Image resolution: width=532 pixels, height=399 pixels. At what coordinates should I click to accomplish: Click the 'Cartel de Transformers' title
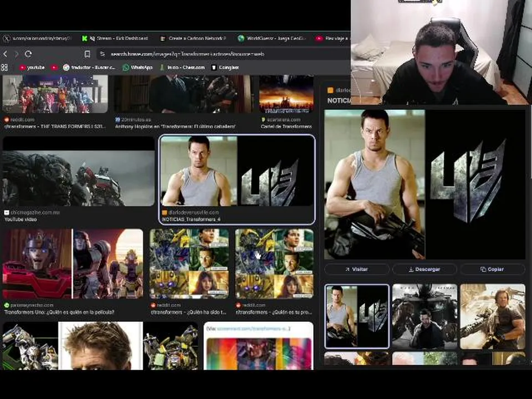coord(287,126)
